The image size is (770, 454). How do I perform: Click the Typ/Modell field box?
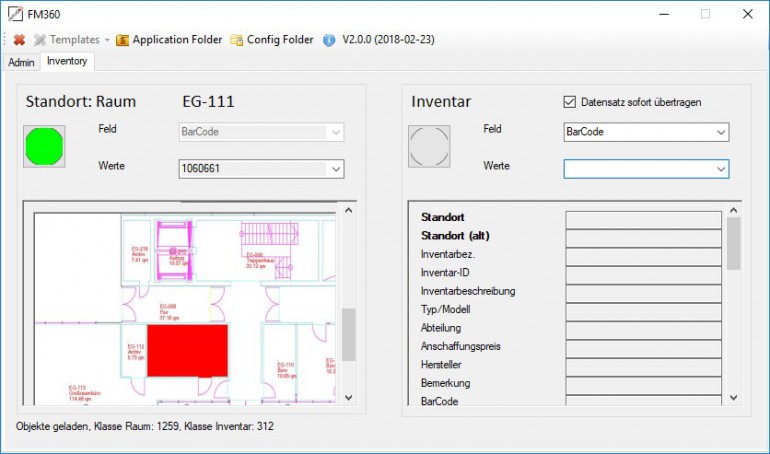tap(643, 312)
